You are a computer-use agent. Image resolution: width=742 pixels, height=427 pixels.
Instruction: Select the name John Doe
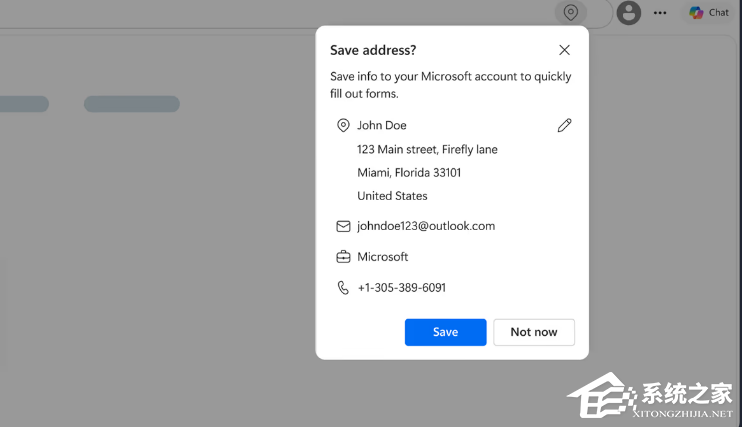point(381,125)
